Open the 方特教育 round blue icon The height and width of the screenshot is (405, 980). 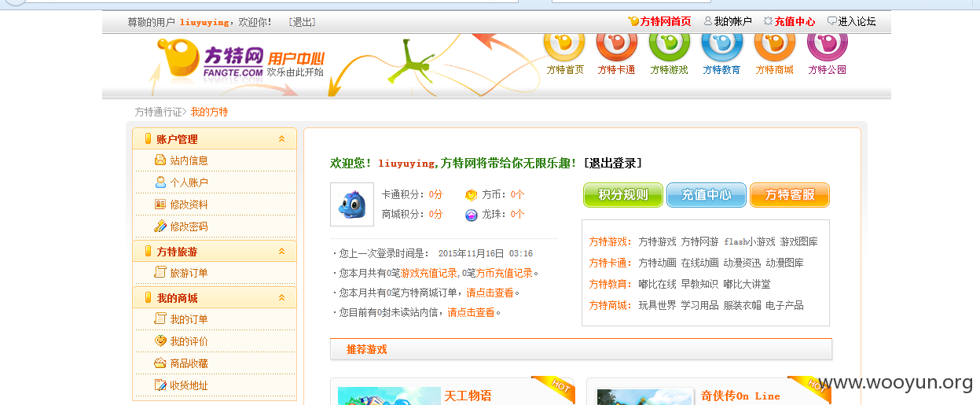tap(722, 42)
